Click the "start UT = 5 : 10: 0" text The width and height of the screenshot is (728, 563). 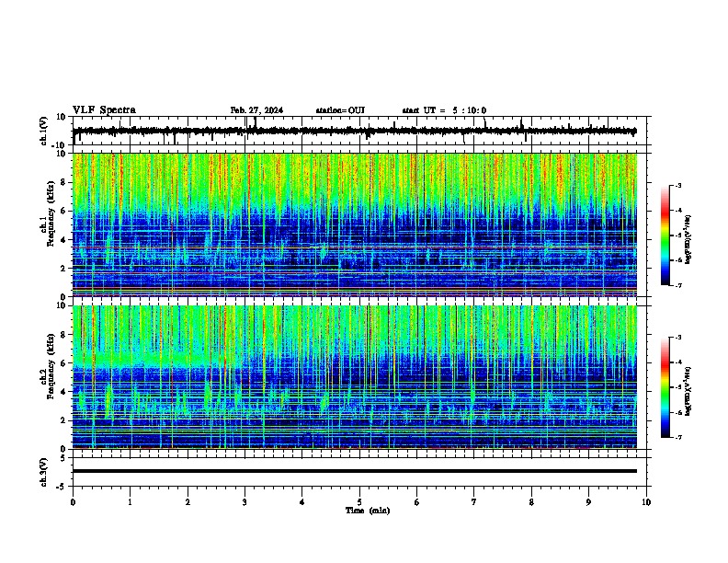point(444,110)
